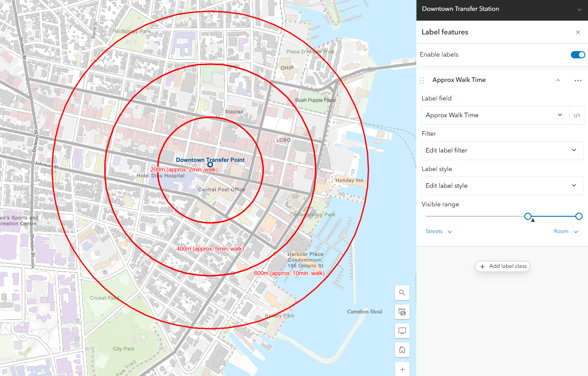The width and height of the screenshot is (588, 376).
Task: Zoom in with the plus button
Action: tap(402, 369)
